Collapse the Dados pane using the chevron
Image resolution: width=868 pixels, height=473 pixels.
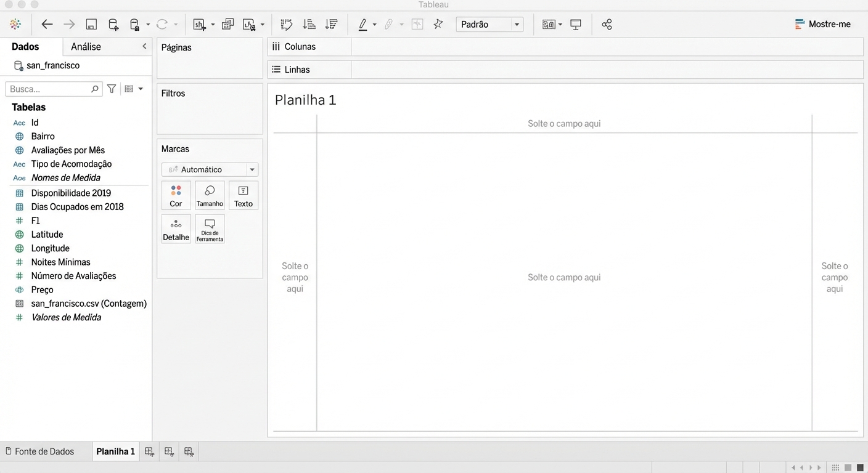click(144, 46)
